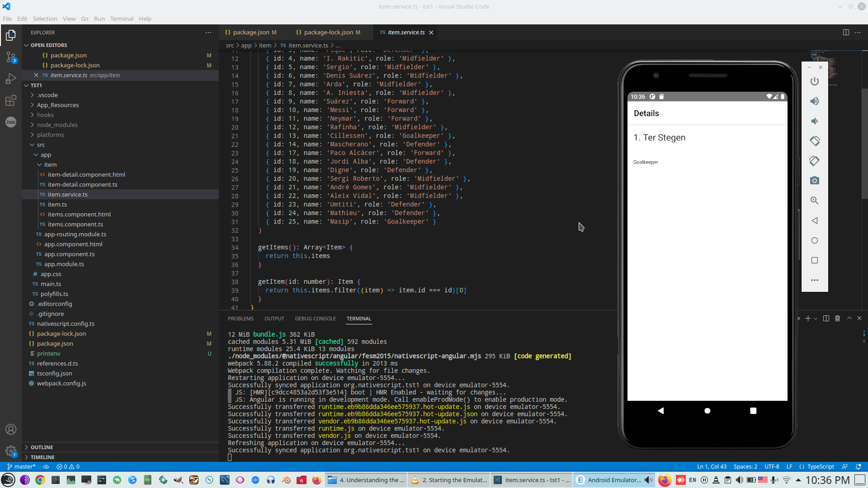Lower the emulator volume
The image size is (868, 488).
pos(815,121)
